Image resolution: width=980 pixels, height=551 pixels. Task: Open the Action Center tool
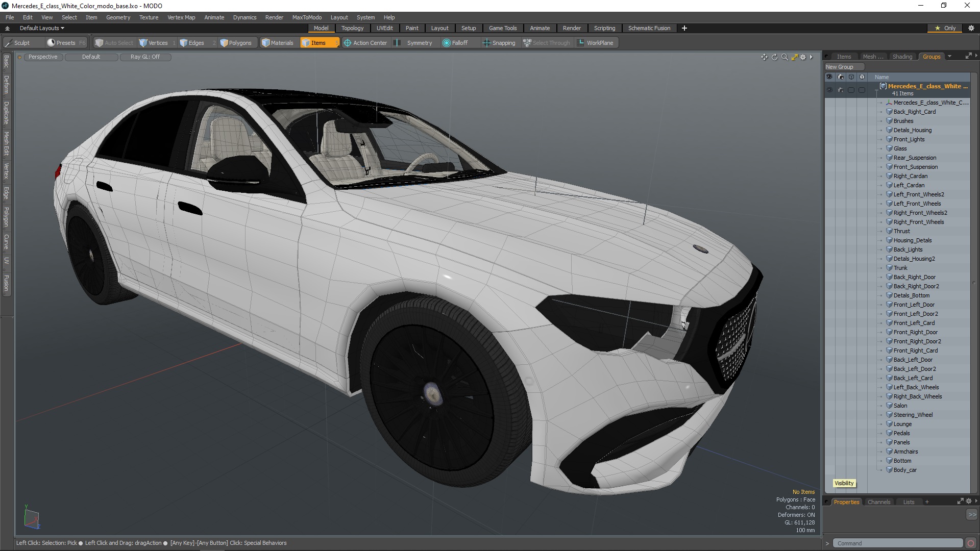coord(365,43)
